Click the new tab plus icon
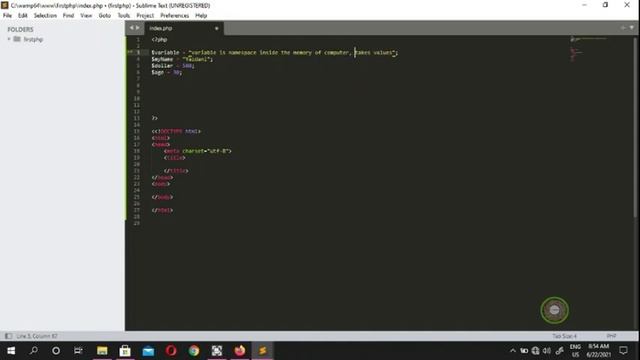The image size is (640, 360). (623, 28)
